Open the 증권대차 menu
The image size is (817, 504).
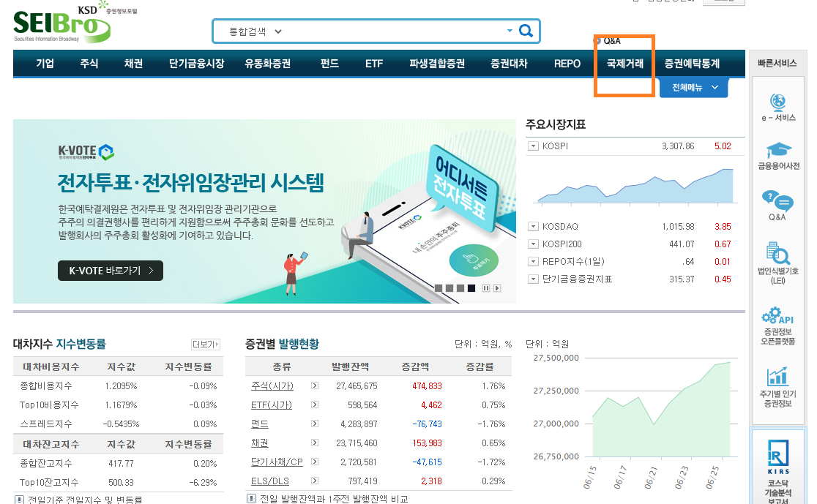(509, 64)
